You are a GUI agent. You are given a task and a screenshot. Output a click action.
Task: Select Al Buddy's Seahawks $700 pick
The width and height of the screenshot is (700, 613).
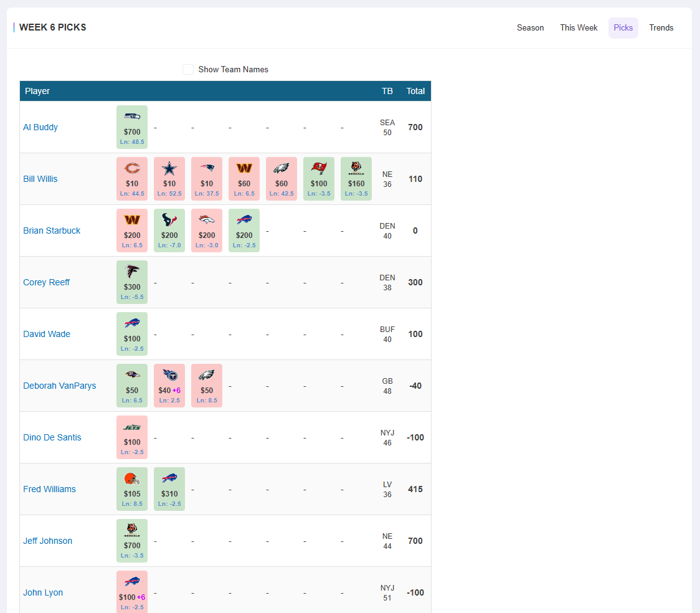click(131, 126)
